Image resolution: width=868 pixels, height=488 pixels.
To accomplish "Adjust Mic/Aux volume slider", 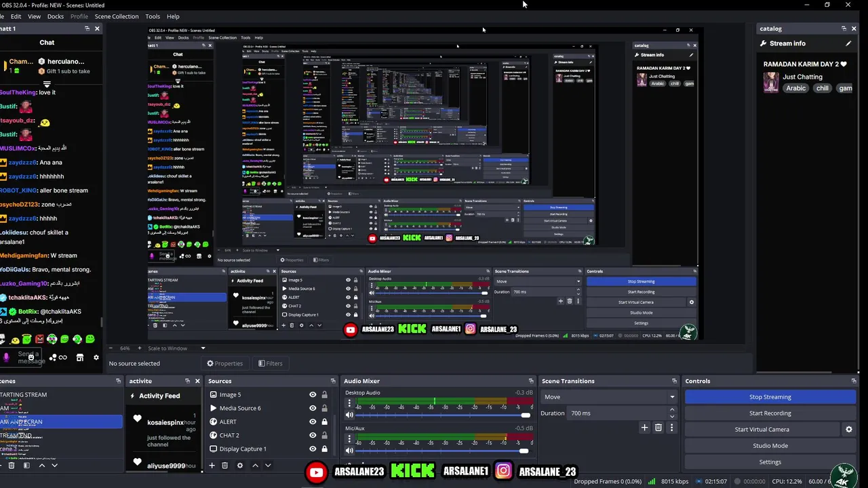I will 443,451.
